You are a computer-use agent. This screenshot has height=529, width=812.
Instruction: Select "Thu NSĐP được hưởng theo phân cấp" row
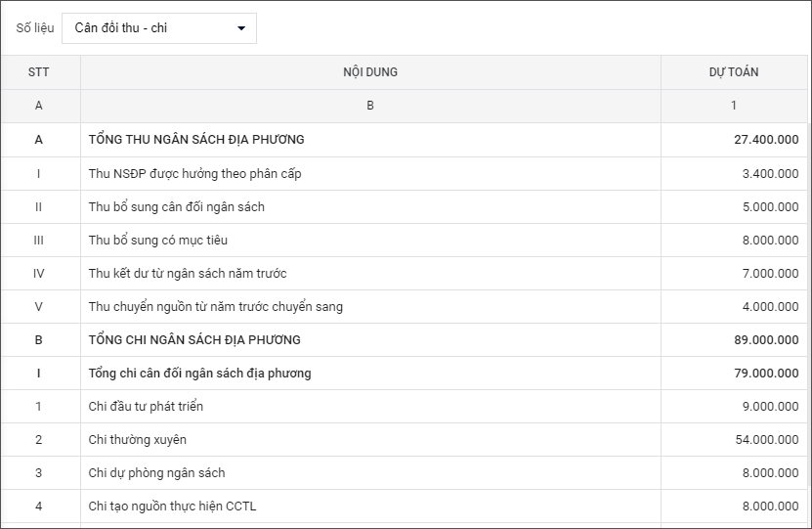pos(194,174)
